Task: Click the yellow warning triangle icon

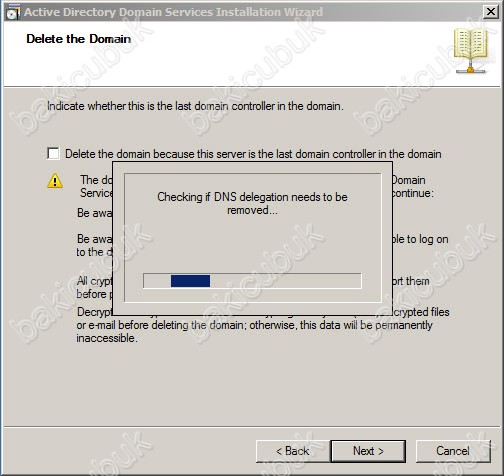Action: (55, 181)
